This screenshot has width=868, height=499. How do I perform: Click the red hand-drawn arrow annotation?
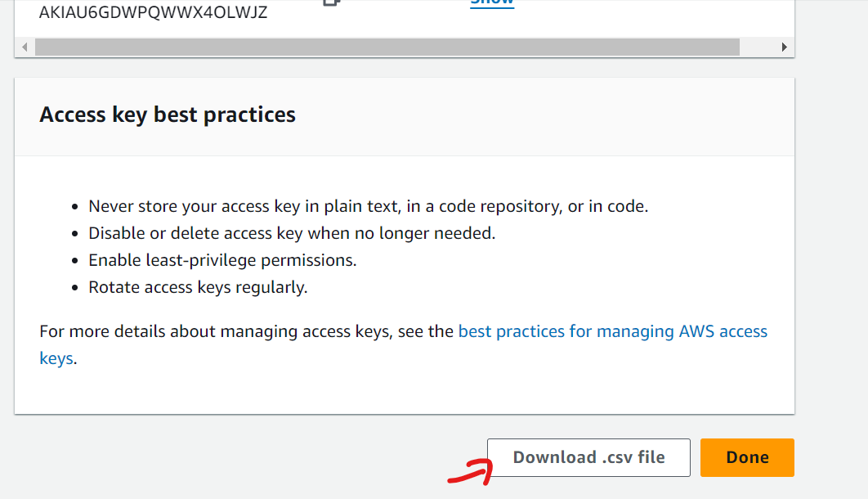coord(468,473)
